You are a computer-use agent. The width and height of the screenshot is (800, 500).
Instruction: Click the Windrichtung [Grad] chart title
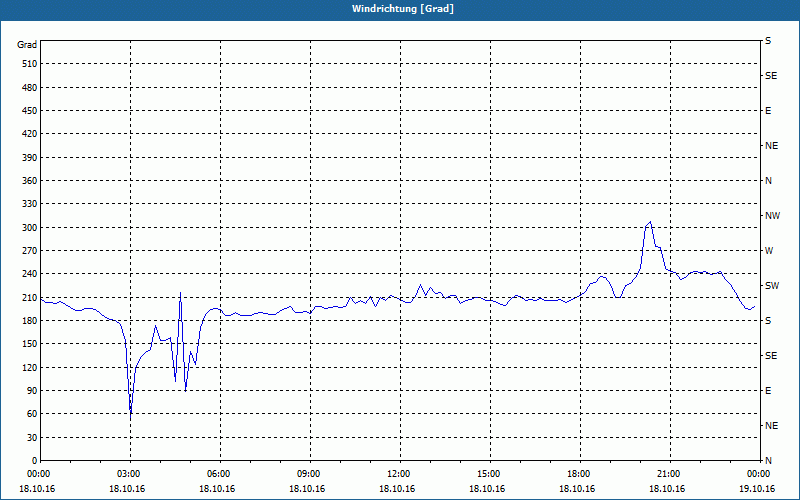tap(403, 9)
